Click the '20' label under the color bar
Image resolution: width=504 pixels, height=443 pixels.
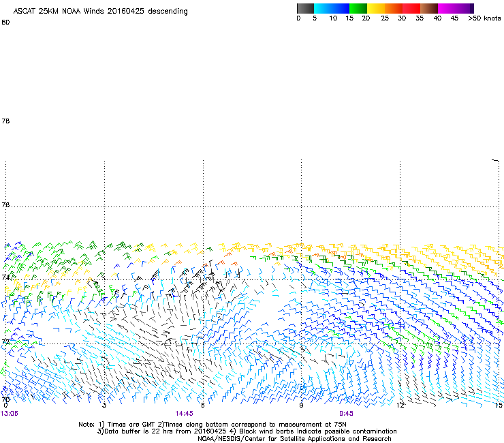366,18
